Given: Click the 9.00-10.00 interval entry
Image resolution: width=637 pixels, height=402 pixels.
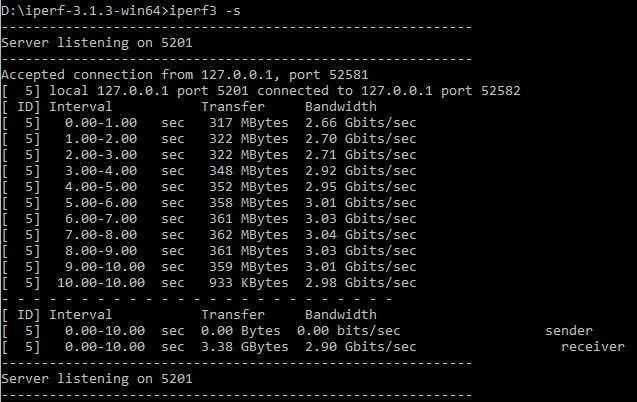Looking at the screenshot, I should (105, 267).
